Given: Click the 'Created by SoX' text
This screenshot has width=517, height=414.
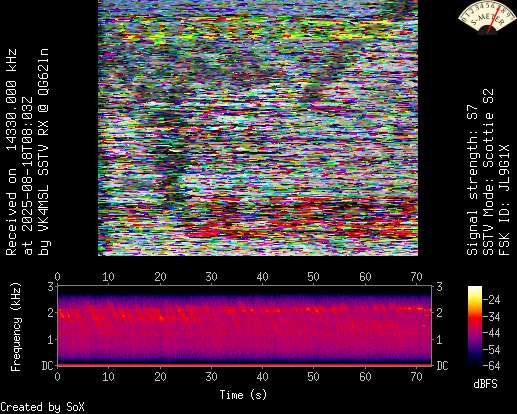Looking at the screenshot, I should pyautogui.click(x=42, y=407).
